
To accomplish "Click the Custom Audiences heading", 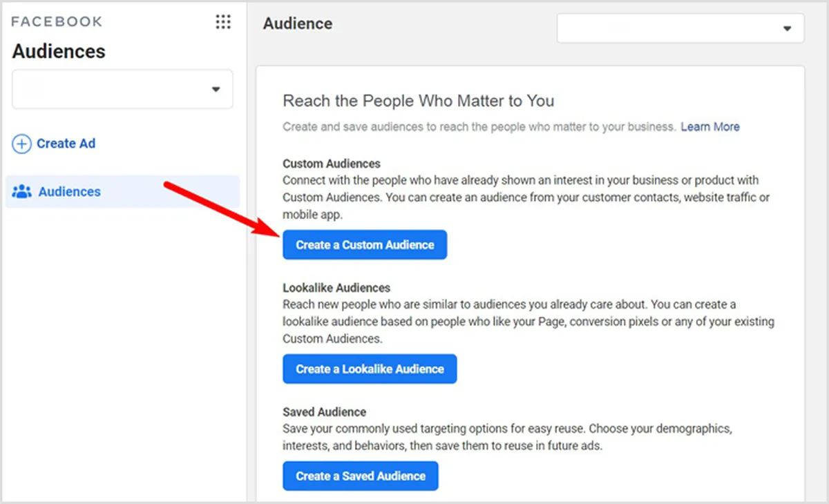I will (x=332, y=164).
